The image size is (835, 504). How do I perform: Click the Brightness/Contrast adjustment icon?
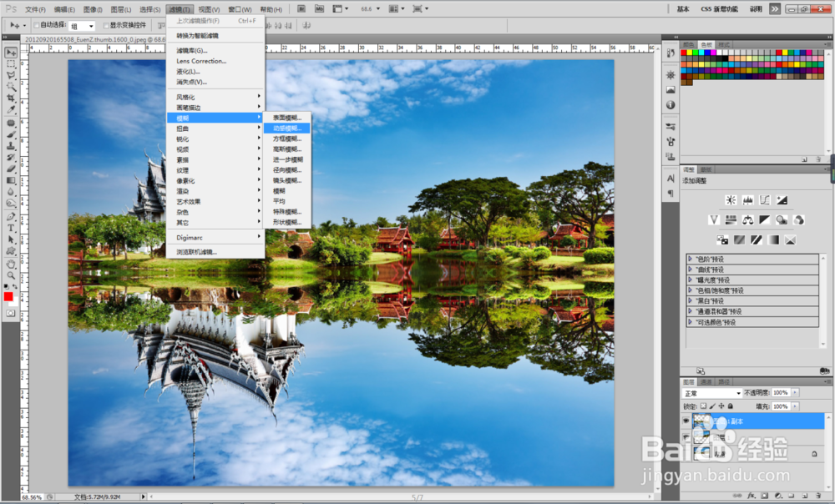(x=731, y=200)
